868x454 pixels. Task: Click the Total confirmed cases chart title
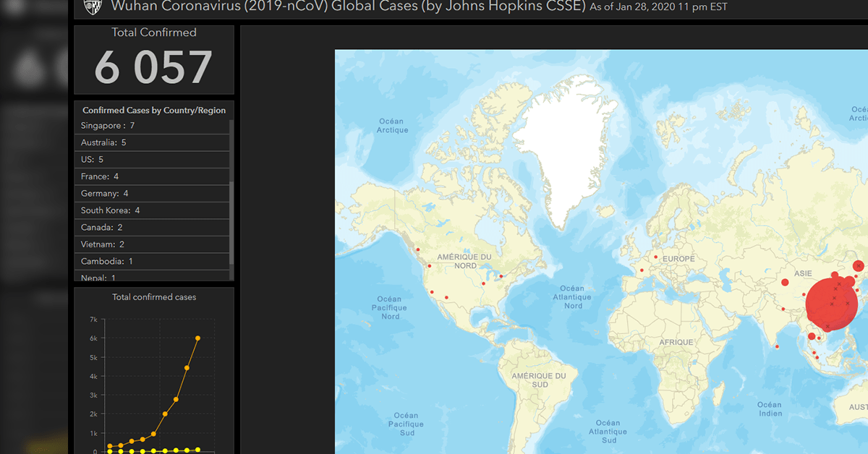[154, 297]
